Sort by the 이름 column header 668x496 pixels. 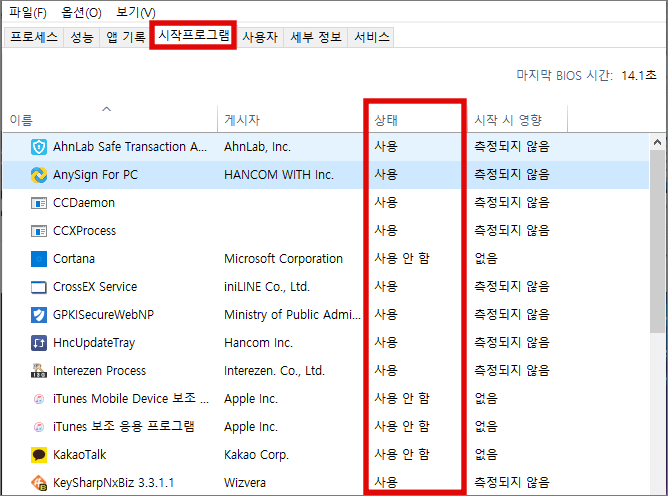pos(21,120)
